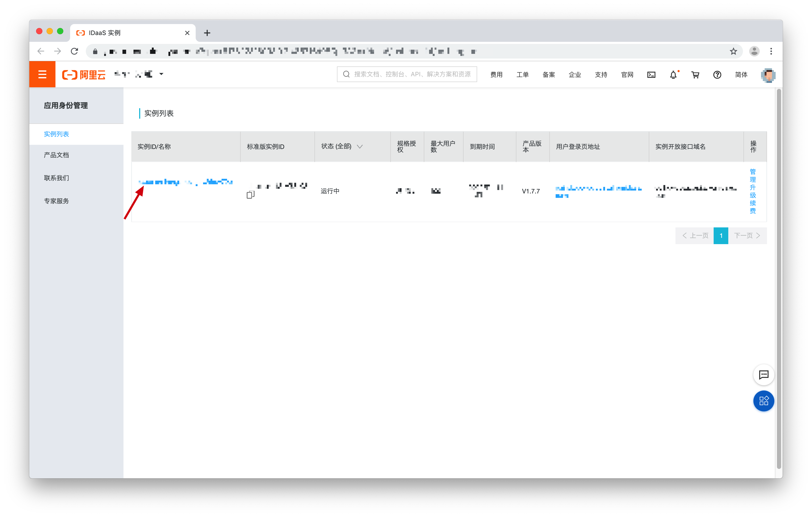The height and width of the screenshot is (517, 812).
Task: Reload the browser page
Action: coord(75,51)
